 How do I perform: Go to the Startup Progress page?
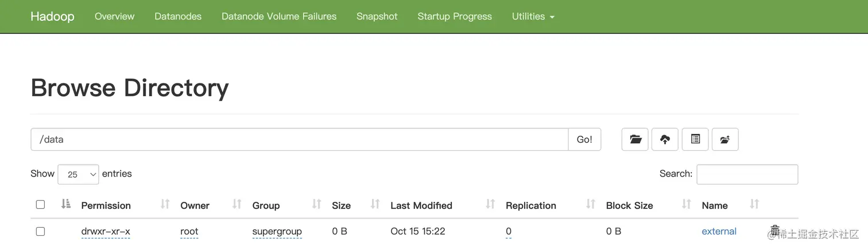[455, 17]
